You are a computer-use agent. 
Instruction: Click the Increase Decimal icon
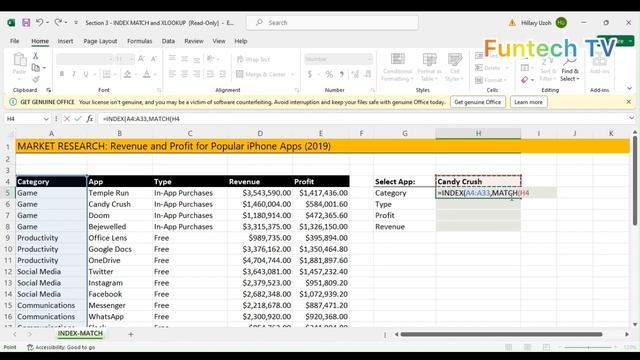[355, 74]
